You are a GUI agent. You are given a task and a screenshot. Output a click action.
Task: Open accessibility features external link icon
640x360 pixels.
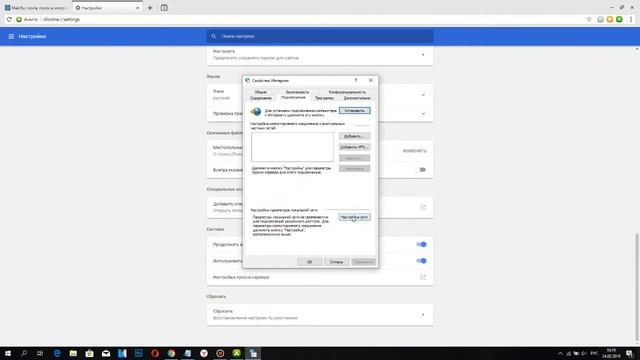click(423, 207)
